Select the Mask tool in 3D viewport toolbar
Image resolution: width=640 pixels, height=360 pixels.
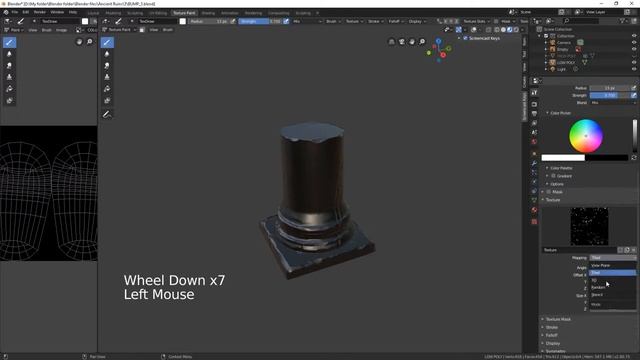pyautogui.click(x=107, y=100)
